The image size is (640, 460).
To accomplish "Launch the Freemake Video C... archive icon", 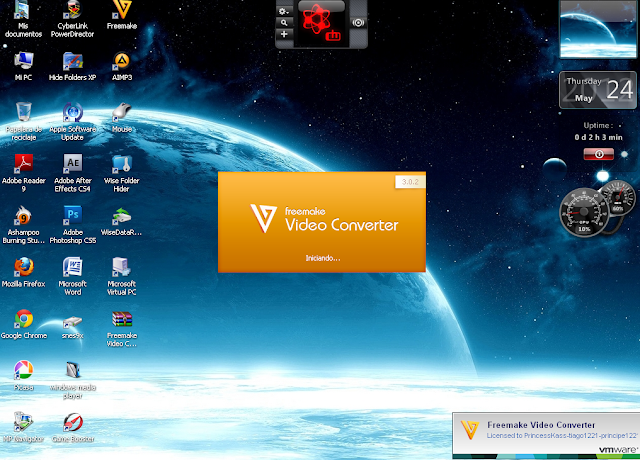I will pos(122,329).
